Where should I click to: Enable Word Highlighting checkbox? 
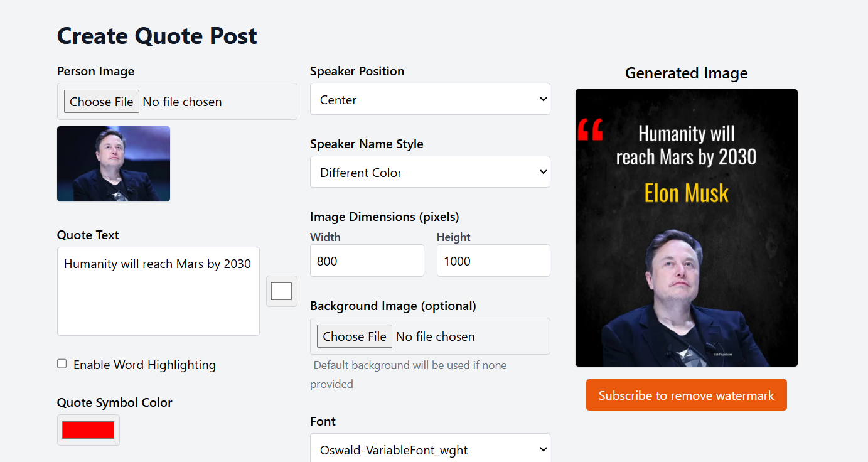62,363
